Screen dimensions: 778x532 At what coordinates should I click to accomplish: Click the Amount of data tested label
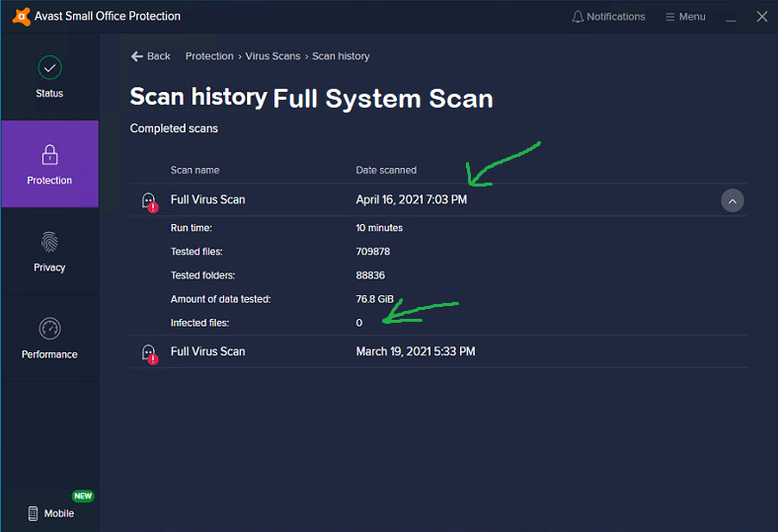tap(221, 299)
